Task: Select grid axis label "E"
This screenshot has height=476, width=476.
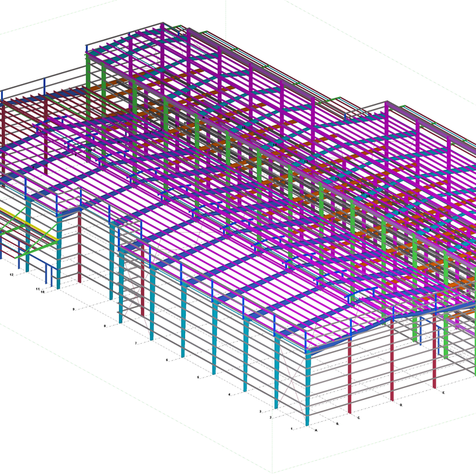Action: coord(444,393)
